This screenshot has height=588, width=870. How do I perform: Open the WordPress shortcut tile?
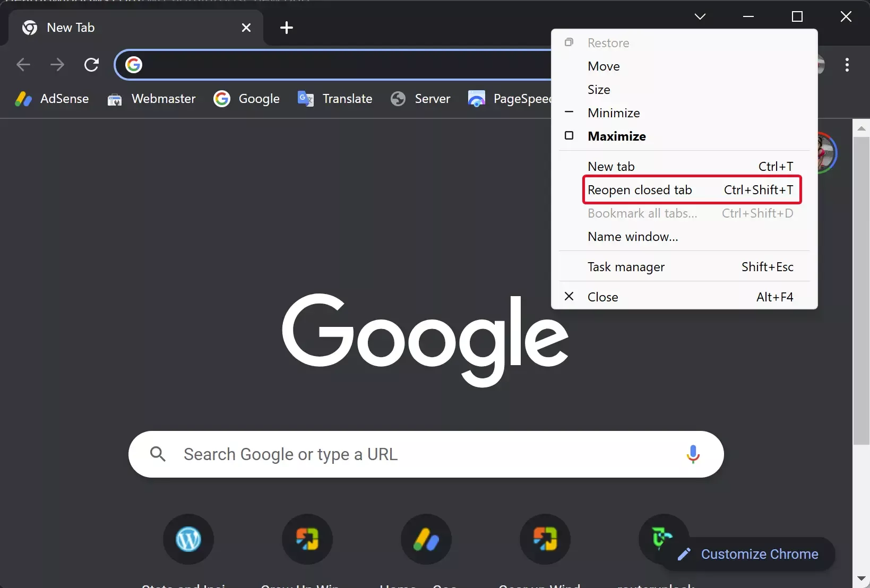coord(188,539)
